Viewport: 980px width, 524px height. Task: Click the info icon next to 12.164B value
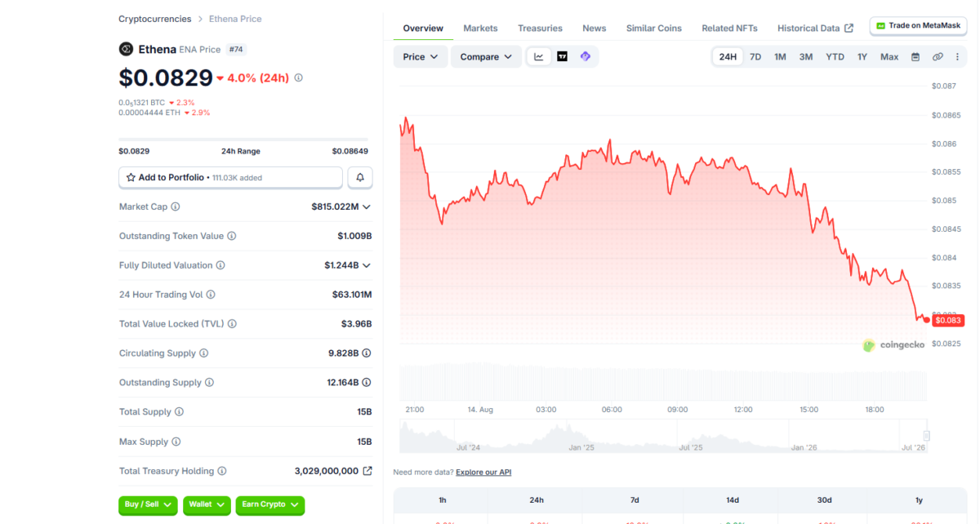tap(367, 383)
